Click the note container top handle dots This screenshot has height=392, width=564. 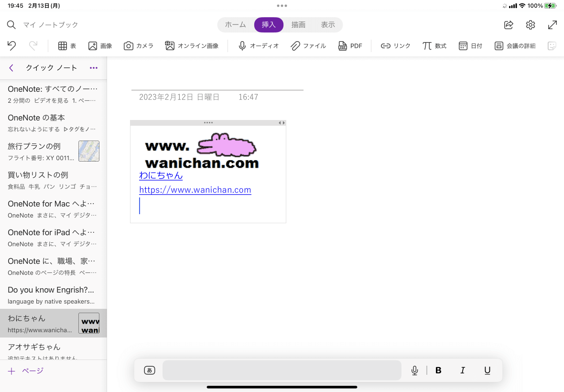[208, 123]
